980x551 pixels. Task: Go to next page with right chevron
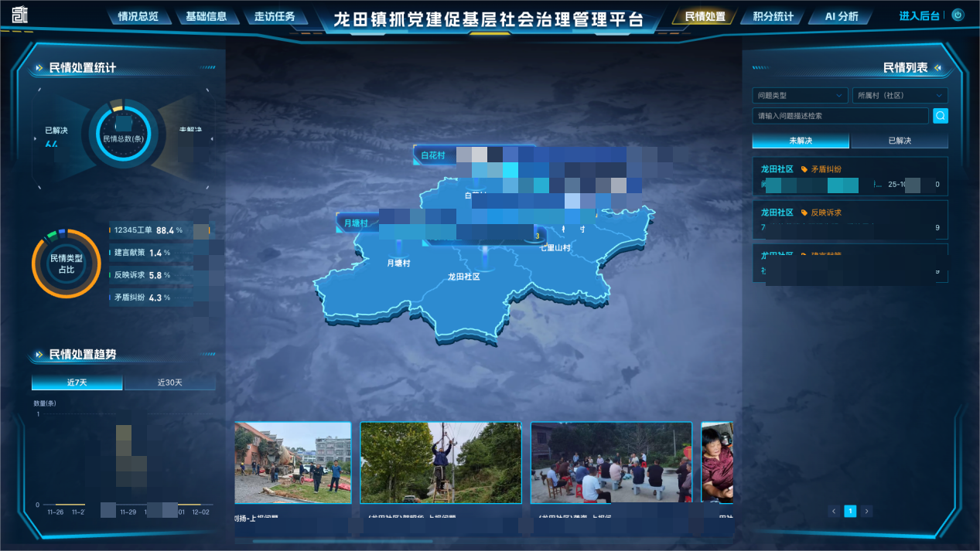[x=866, y=511]
